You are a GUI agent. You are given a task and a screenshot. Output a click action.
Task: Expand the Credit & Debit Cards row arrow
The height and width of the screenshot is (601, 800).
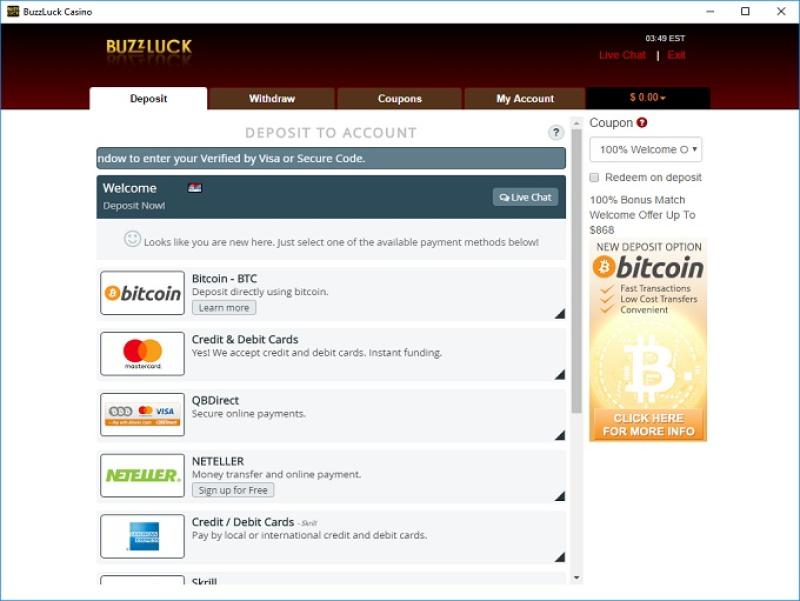pos(559,374)
